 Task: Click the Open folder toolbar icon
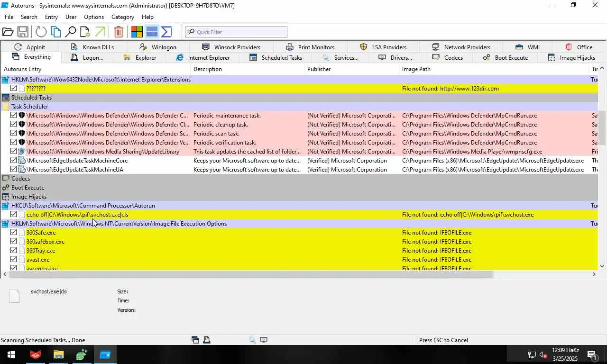click(8, 32)
